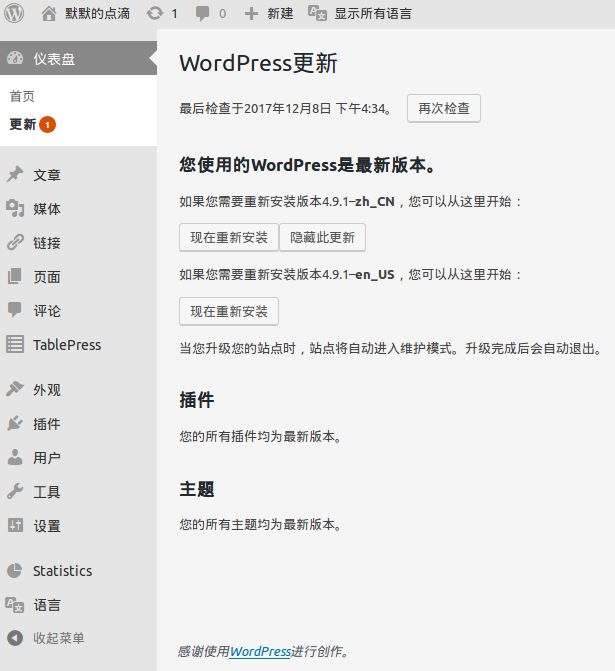
Task: Click the WordPress logo icon
Action: point(14,14)
